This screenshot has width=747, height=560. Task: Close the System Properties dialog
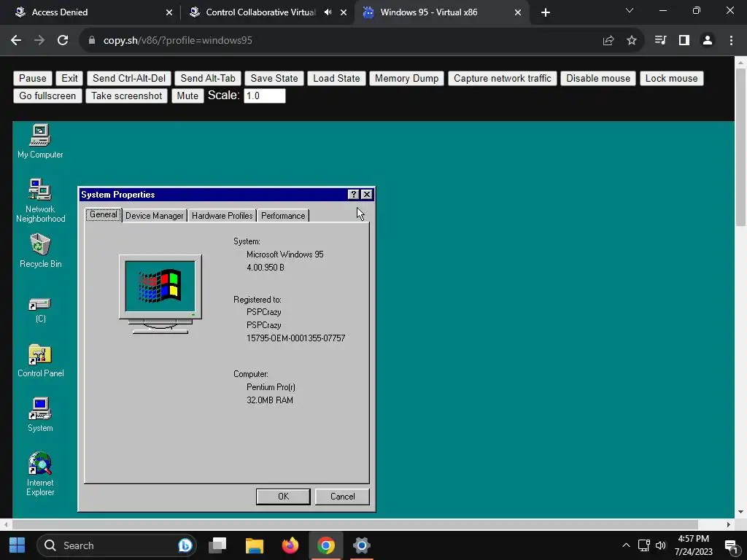click(x=366, y=194)
